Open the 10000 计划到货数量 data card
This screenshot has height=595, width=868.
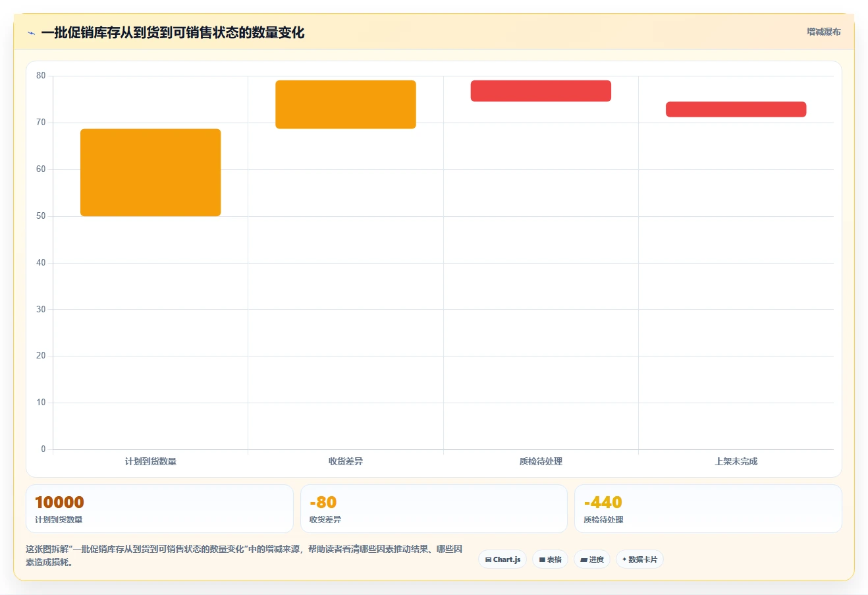tap(159, 509)
